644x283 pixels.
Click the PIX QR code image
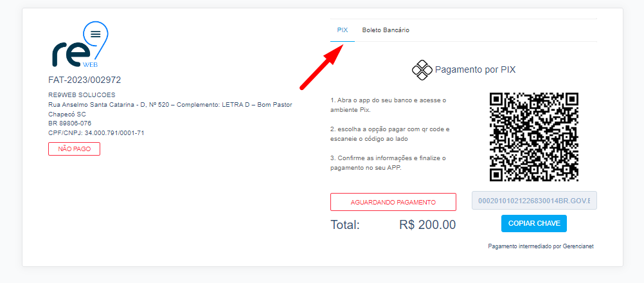coord(534,136)
